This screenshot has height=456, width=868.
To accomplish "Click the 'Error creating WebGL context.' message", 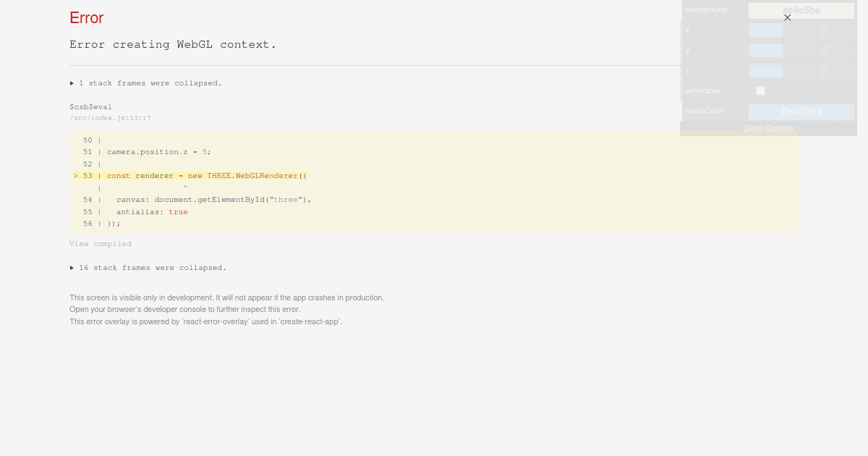I will (173, 45).
